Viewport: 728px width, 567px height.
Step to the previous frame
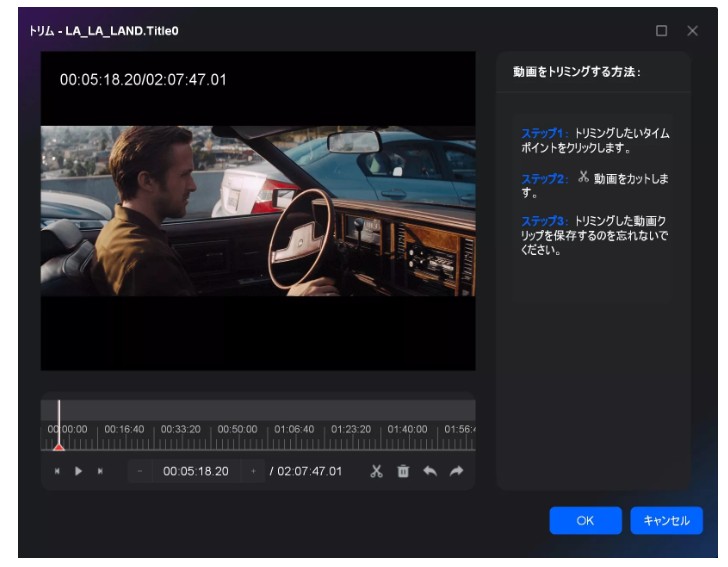tap(57, 471)
